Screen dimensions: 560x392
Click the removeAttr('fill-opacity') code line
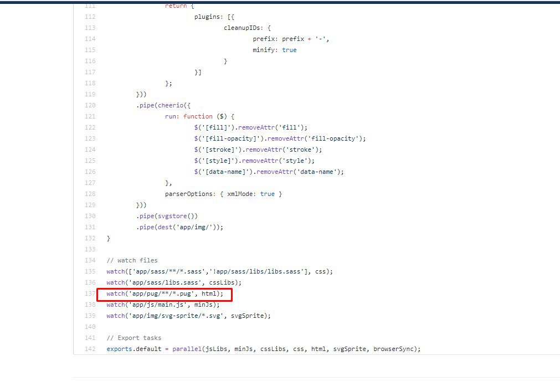pyautogui.click(x=280, y=138)
